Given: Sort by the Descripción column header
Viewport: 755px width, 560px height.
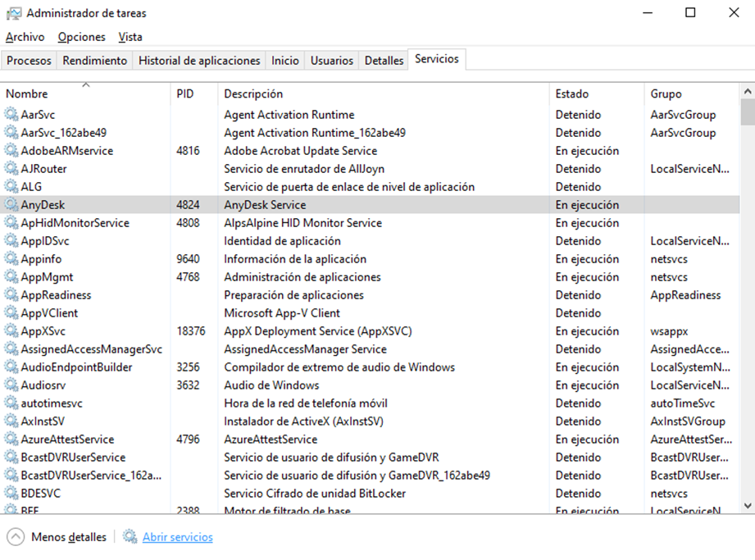Looking at the screenshot, I should click(384, 93).
